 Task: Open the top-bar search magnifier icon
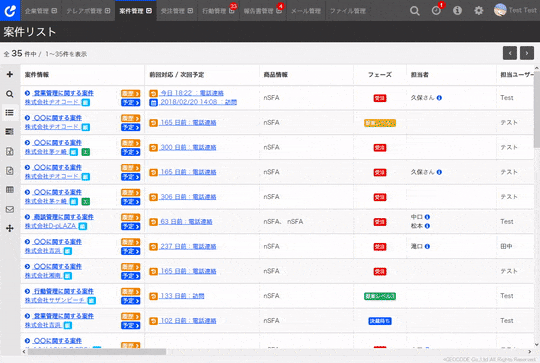(415, 11)
